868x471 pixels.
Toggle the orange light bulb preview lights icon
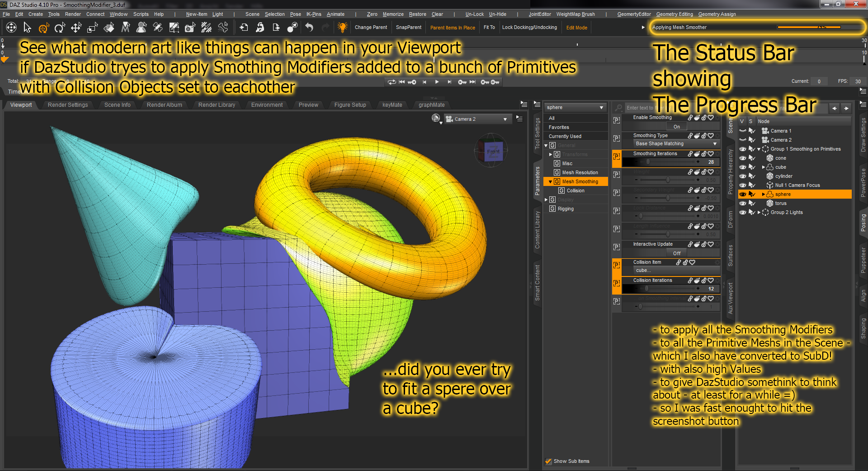pos(342,28)
